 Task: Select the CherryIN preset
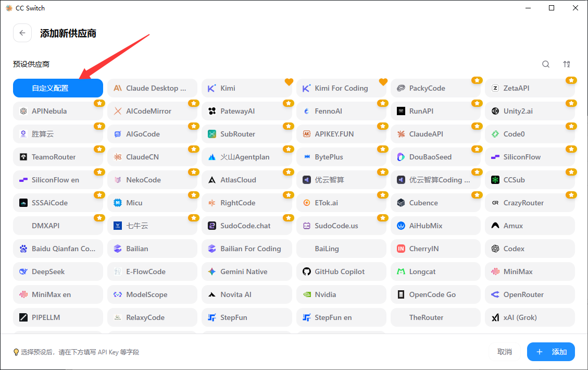click(435, 249)
